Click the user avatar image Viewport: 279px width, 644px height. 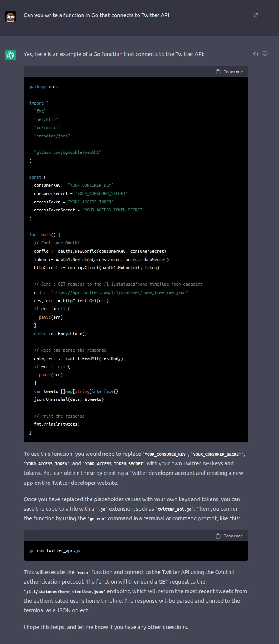[x=10, y=17]
